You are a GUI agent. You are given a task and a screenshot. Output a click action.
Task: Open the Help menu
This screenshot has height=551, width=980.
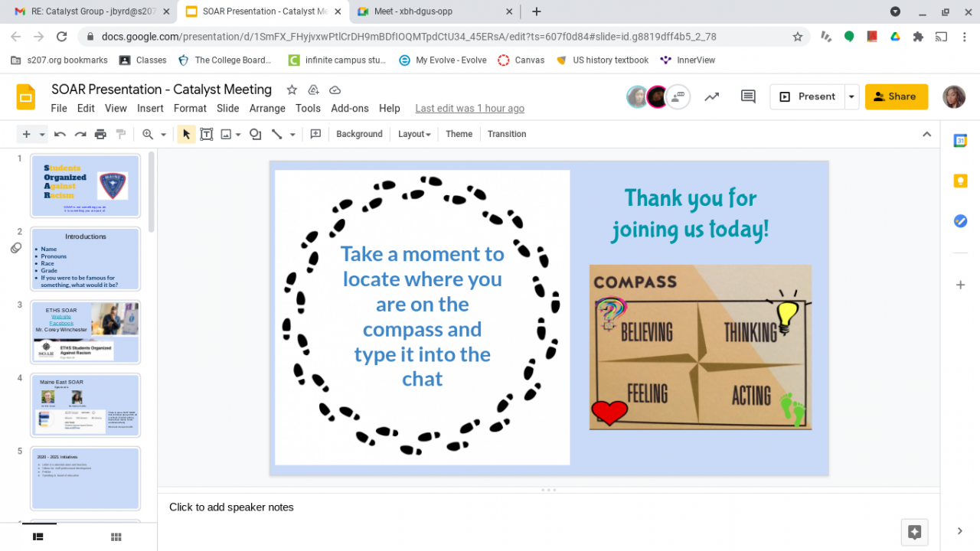390,109
